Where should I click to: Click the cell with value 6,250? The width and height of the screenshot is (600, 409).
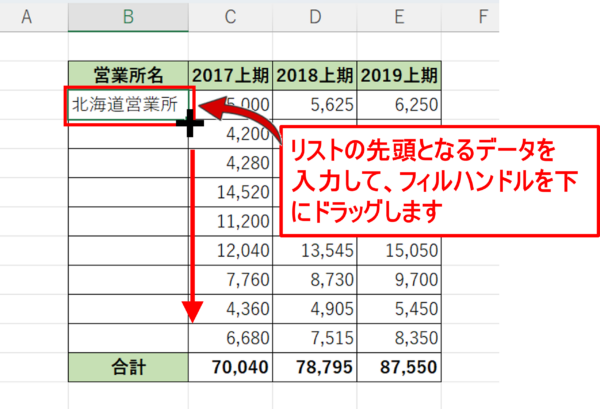[399, 104]
